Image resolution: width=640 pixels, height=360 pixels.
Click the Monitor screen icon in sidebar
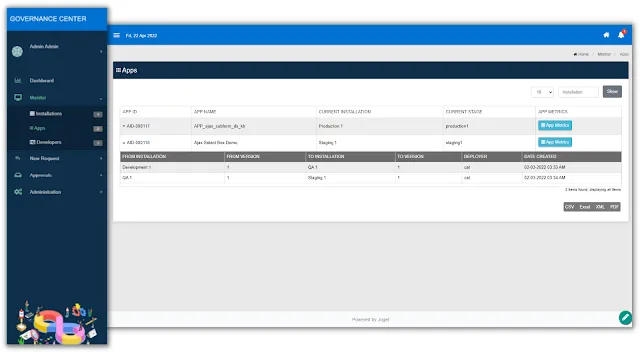point(18,98)
